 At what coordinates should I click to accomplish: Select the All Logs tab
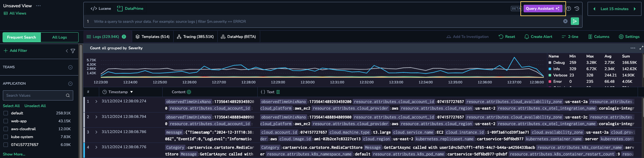(60, 37)
